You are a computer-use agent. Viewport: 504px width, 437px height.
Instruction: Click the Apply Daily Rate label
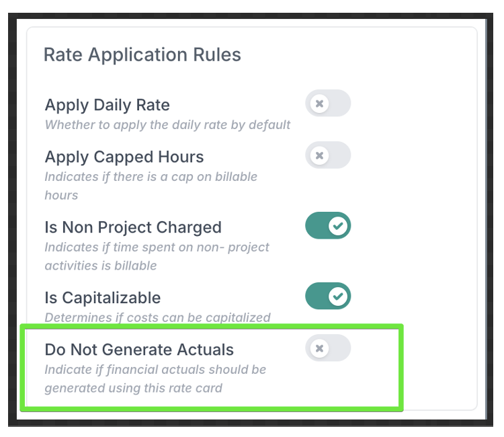107,106
